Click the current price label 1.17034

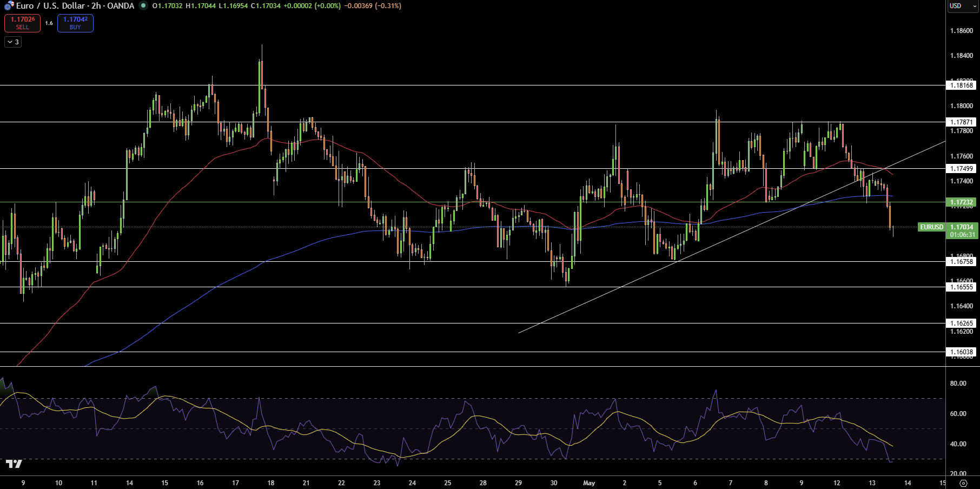[962, 227]
